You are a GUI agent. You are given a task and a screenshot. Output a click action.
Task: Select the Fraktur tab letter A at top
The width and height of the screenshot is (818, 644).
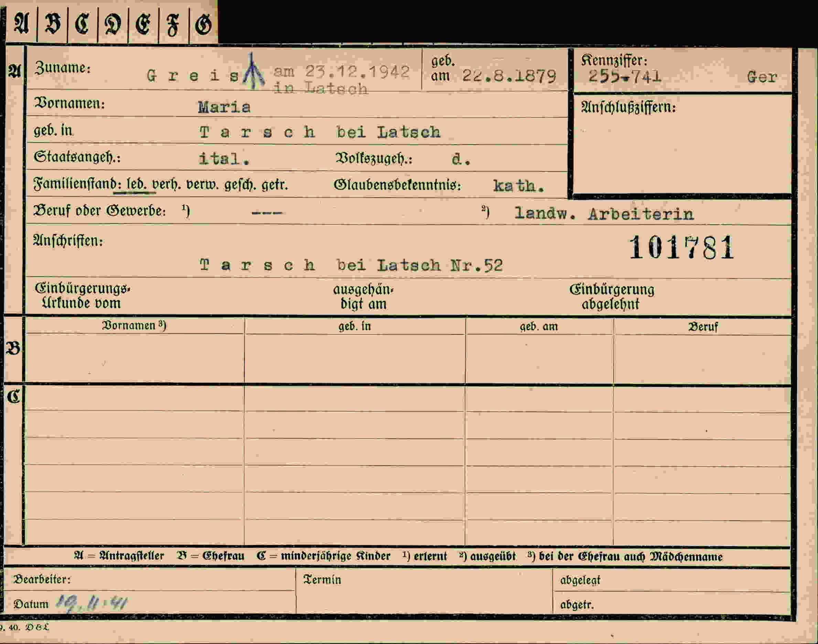(x=21, y=24)
